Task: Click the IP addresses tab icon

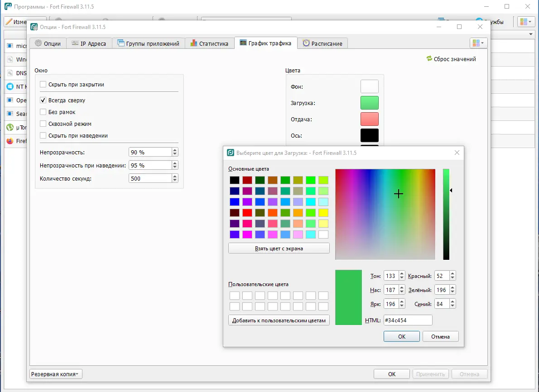Action: pyautogui.click(x=75, y=43)
